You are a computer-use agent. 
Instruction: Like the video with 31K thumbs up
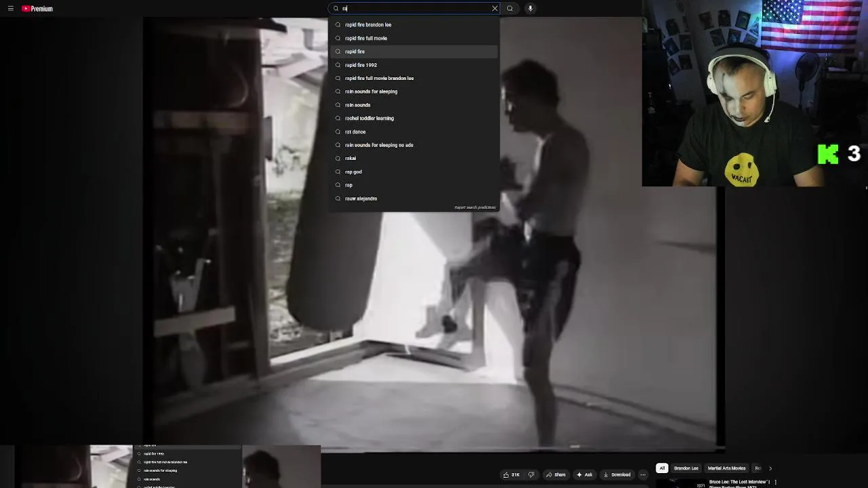pyautogui.click(x=511, y=474)
